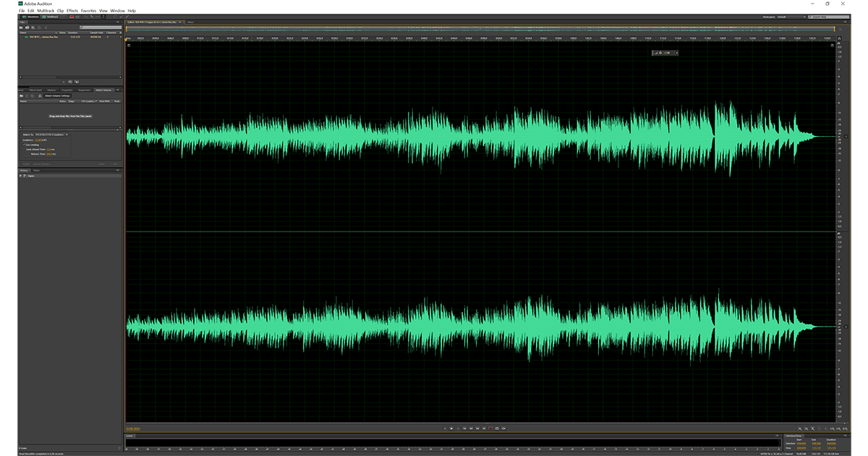Toggle Loop Playback in Files panel
This screenshot has height=456, width=868.
pos(70,82)
